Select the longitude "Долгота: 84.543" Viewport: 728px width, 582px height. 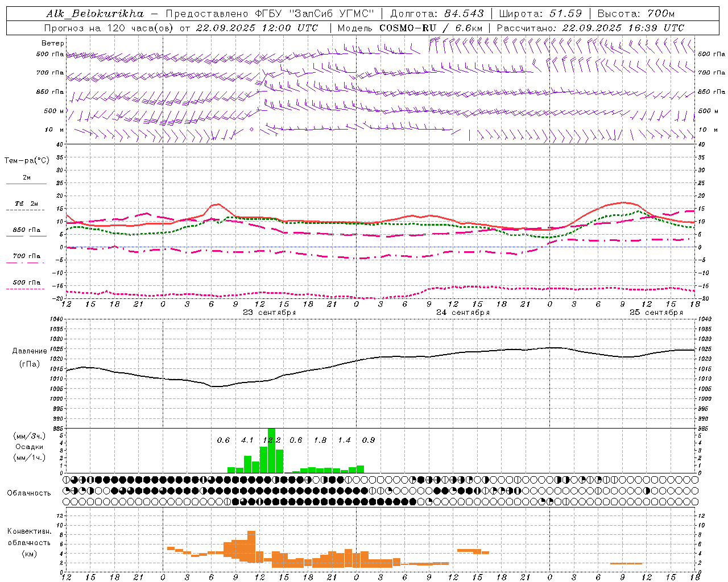(x=437, y=14)
